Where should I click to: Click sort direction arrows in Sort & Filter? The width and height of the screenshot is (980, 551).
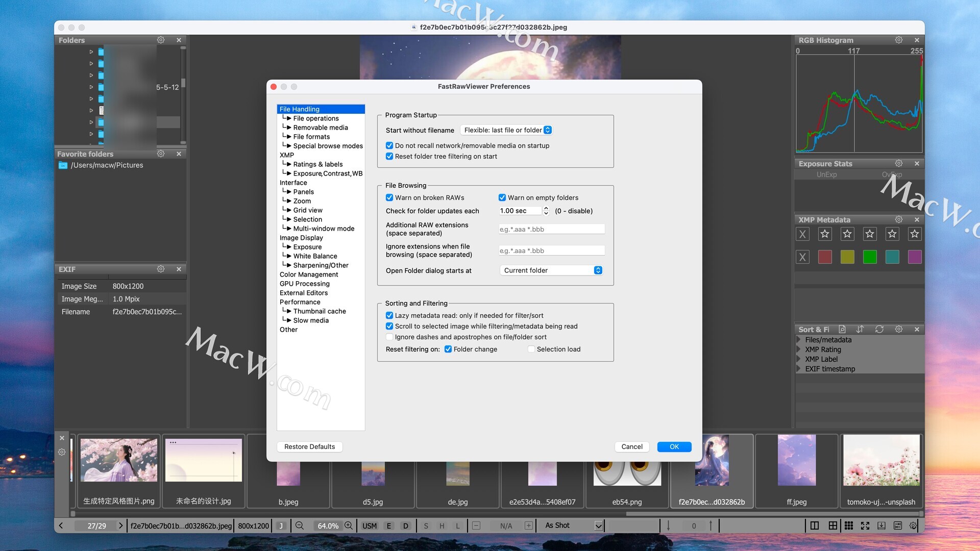coord(860,329)
